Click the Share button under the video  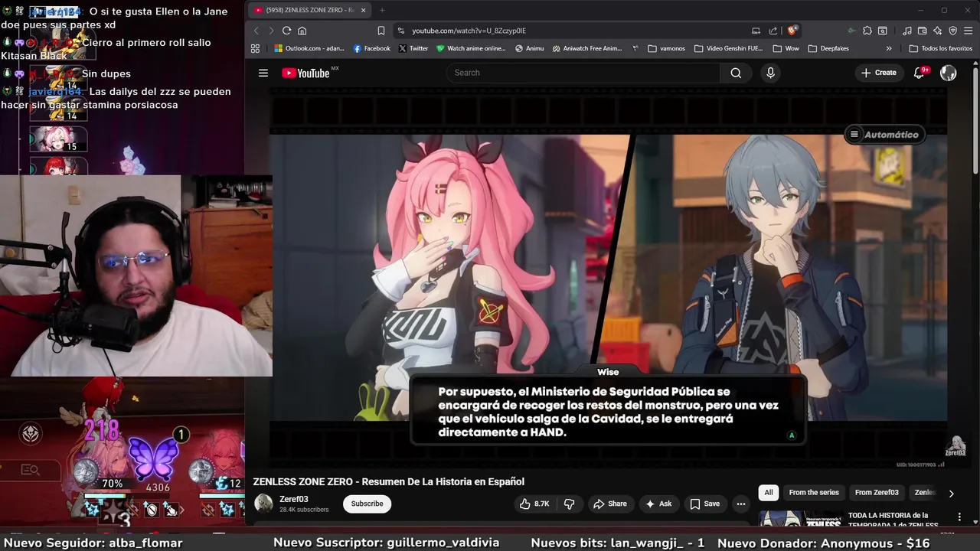(609, 504)
